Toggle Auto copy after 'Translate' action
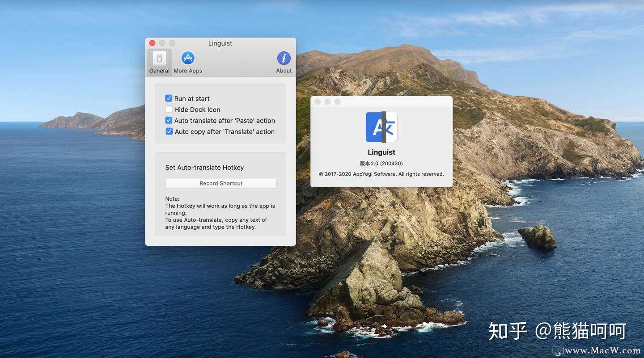Screen dimensions: 644x358 (x=169, y=132)
